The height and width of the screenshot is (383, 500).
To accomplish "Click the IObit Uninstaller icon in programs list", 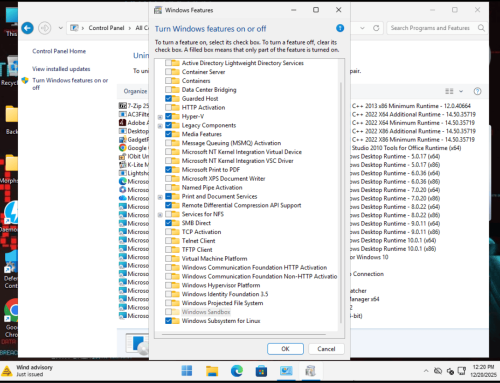I will (123, 156).
